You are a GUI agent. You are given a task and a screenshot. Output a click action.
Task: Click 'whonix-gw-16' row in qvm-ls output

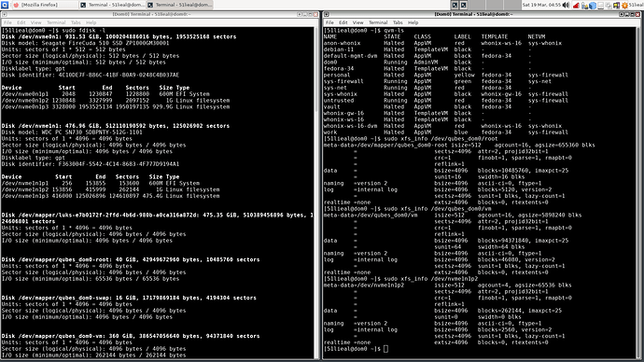click(427, 113)
